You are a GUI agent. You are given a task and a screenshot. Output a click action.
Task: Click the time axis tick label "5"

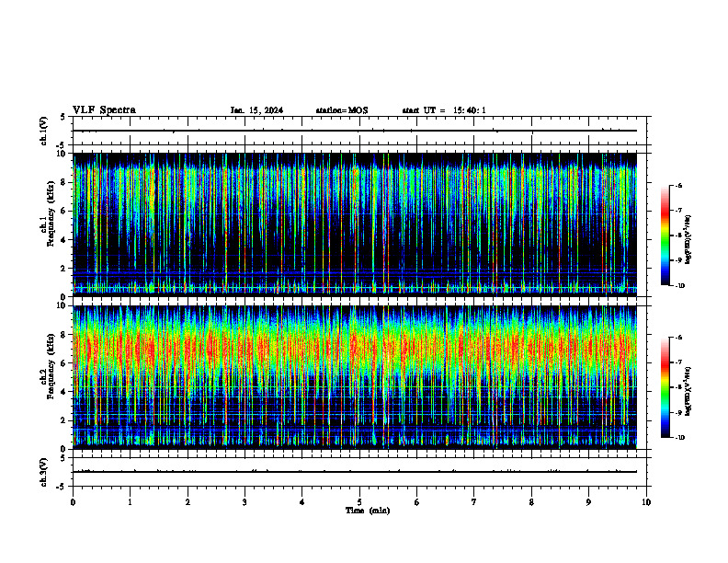(x=359, y=502)
